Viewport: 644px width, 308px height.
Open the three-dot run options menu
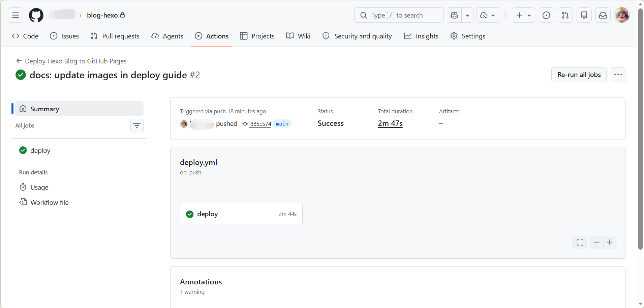618,75
